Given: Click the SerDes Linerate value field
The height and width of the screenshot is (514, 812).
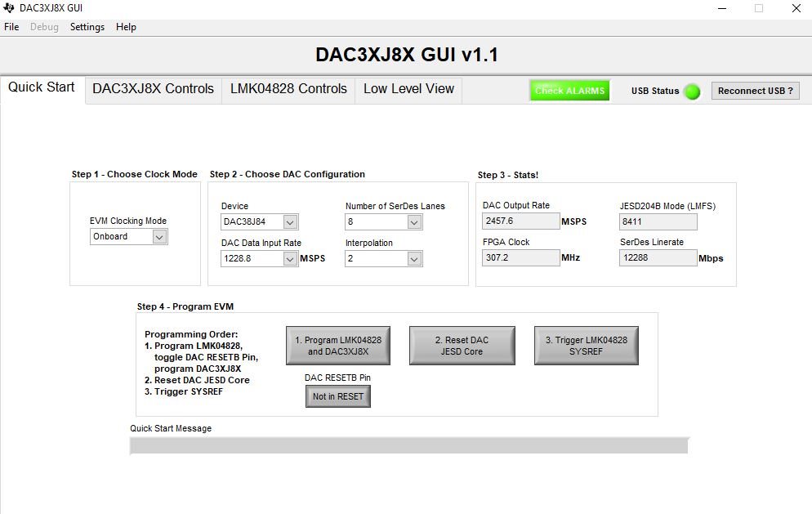Looking at the screenshot, I should tap(658, 257).
